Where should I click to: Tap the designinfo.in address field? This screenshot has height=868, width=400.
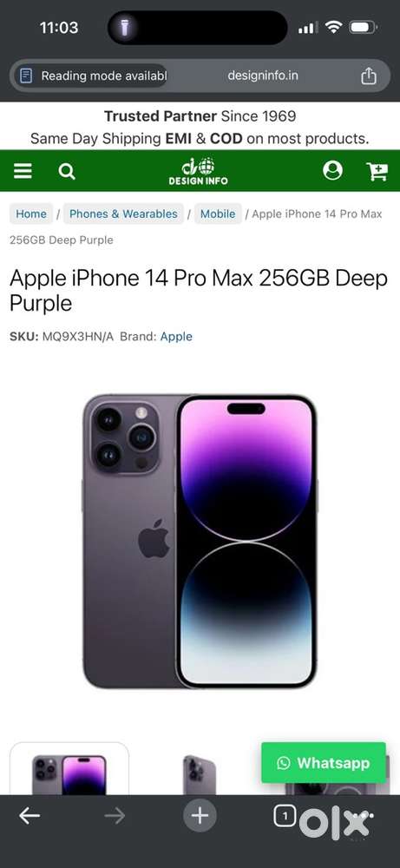[263, 76]
